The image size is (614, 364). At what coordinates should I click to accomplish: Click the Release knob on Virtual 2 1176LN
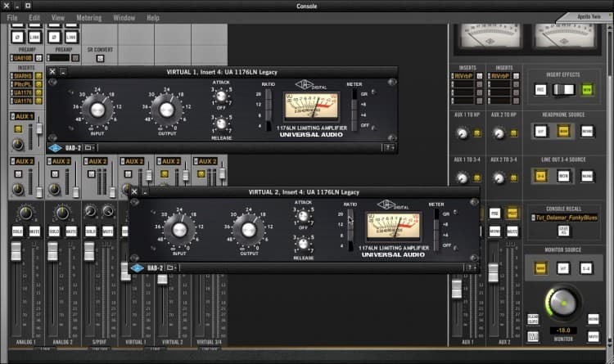coord(303,244)
